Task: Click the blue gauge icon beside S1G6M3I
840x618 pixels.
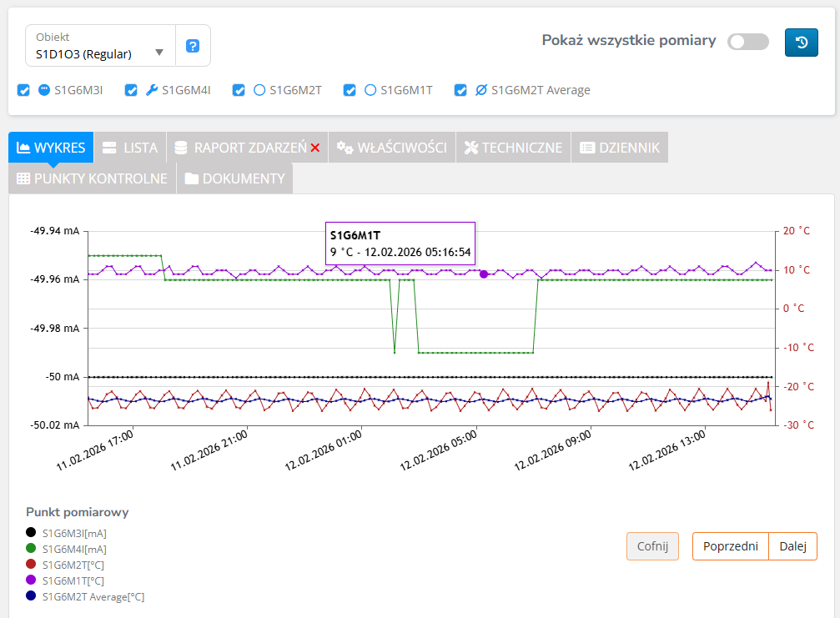Action: (x=45, y=90)
